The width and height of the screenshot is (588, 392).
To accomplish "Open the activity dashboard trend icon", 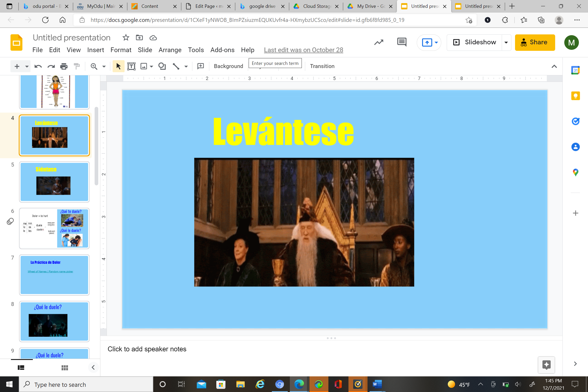I will pos(379,42).
